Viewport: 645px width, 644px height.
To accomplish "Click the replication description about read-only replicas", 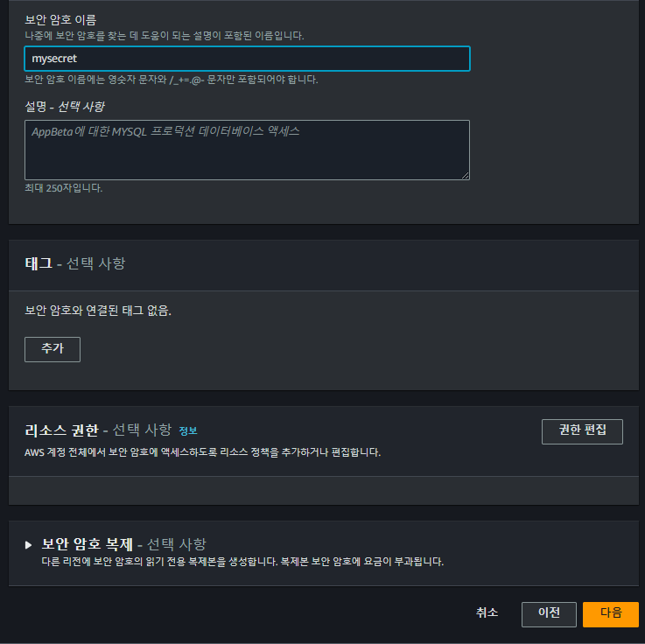I will [x=242, y=562].
